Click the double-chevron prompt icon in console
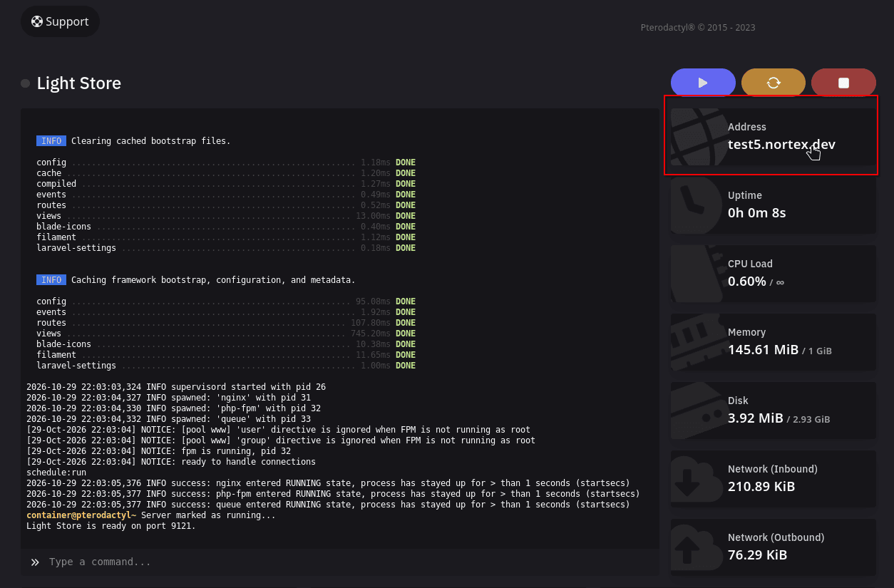Image resolution: width=894 pixels, height=588 pixels. pyautogui.click(x=35, y=562)
